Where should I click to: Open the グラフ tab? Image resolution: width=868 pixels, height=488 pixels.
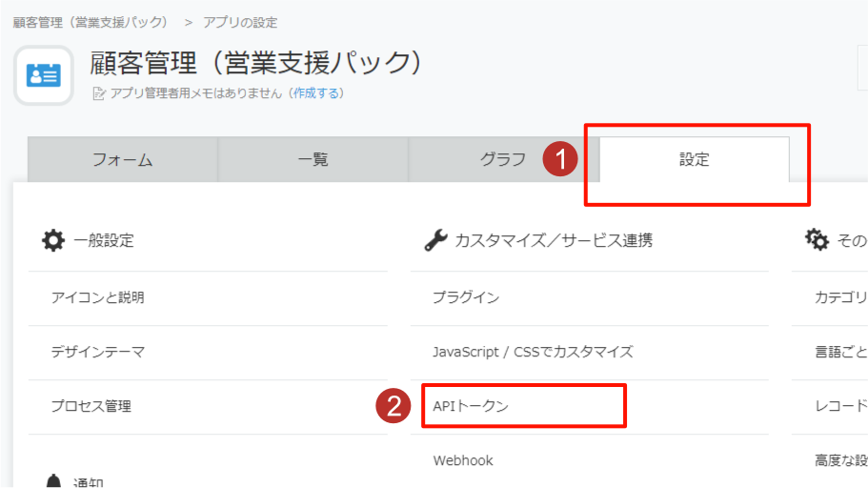[x=503, y=160]
